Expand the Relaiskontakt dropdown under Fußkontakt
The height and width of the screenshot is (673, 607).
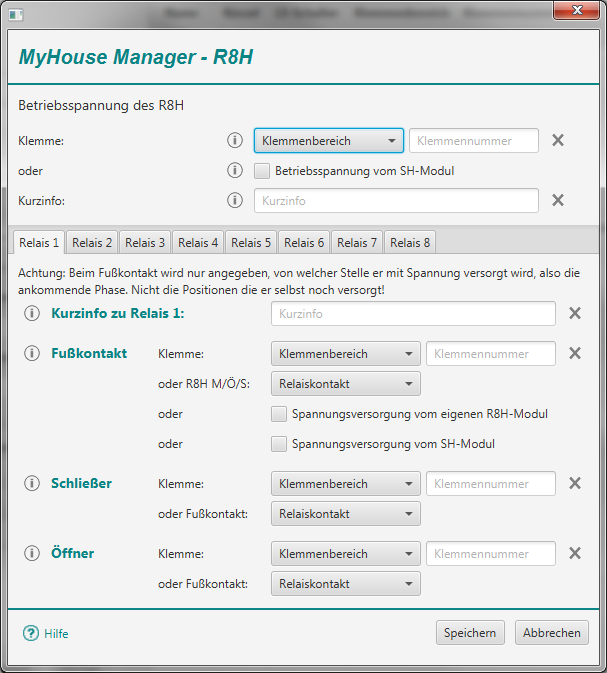(x=345, y=383)
